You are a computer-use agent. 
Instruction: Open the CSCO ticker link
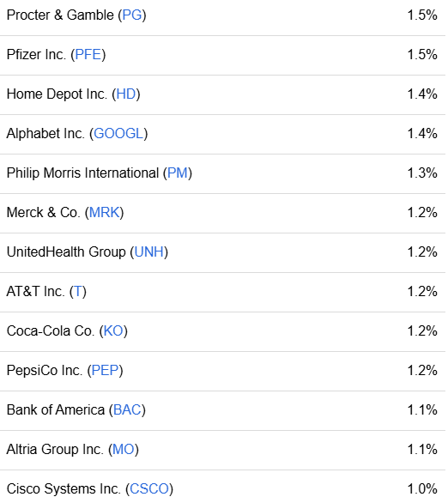click(149, 488)
